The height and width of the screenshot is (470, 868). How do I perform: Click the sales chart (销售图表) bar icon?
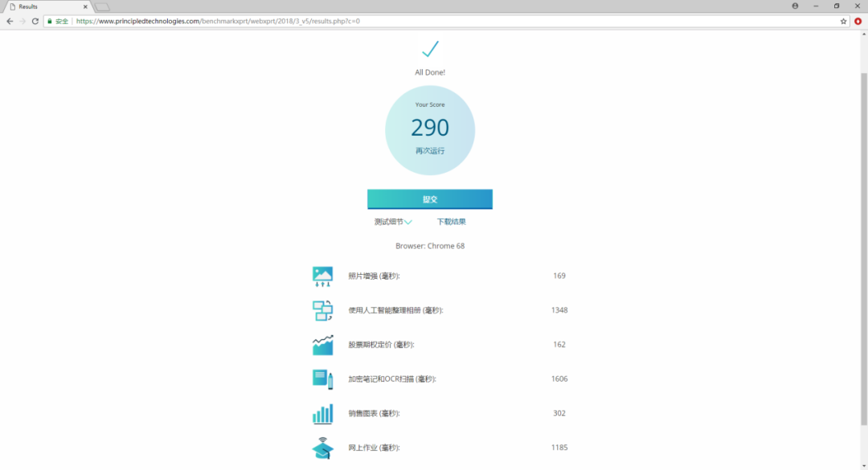[x=323, y=414]
